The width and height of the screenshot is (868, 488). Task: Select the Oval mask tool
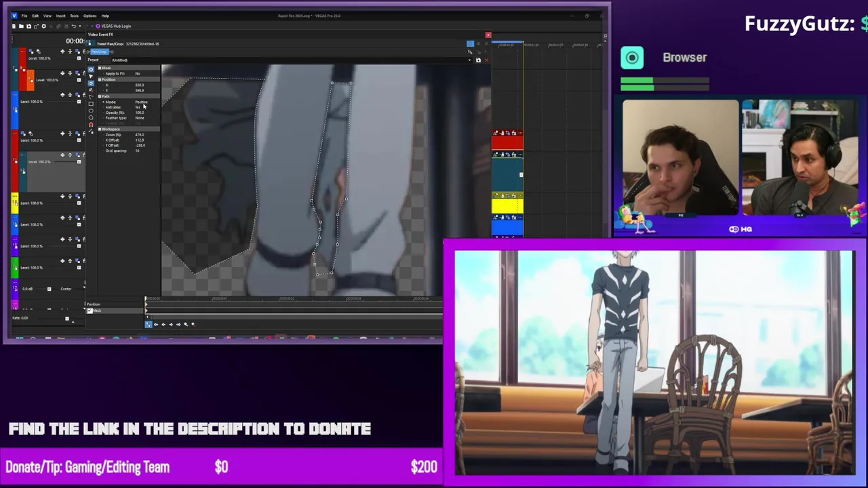[x=91, y=110]
